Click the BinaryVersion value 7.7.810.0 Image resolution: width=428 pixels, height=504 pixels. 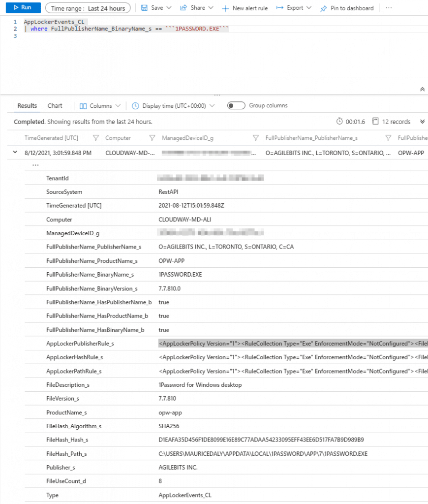click(x=169, y=288)
